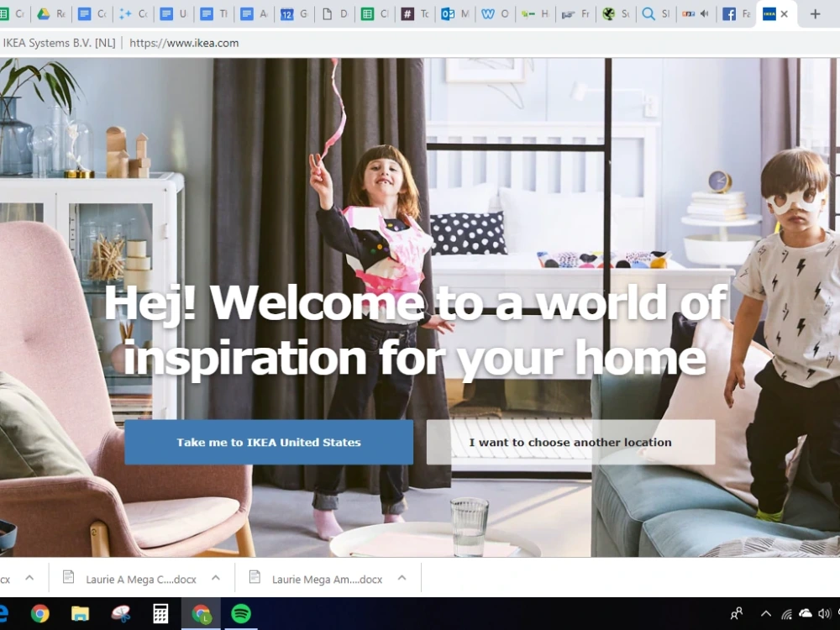The image size is (840, 630).
Task: Click the Laurie A Mega C document icon
Action: [x=68, y=576]
